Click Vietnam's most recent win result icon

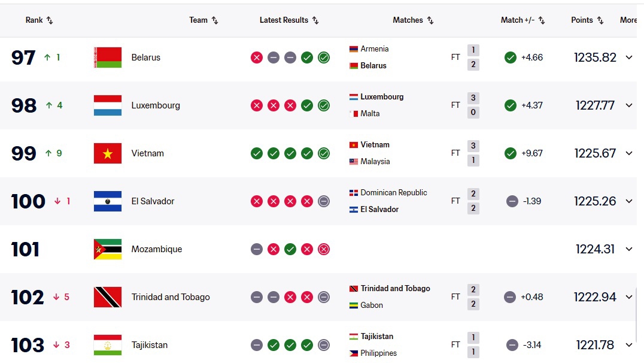pos(324,153)
